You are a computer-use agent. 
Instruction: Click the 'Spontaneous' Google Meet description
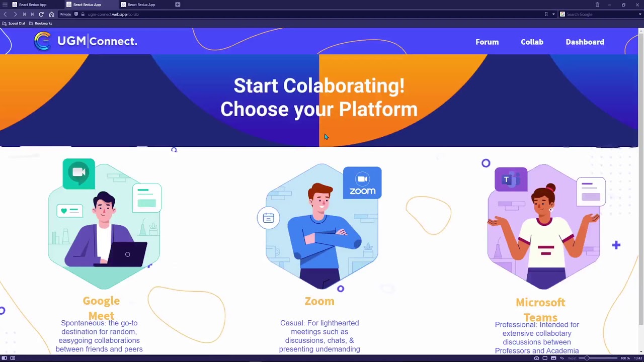tap(99, 336)
